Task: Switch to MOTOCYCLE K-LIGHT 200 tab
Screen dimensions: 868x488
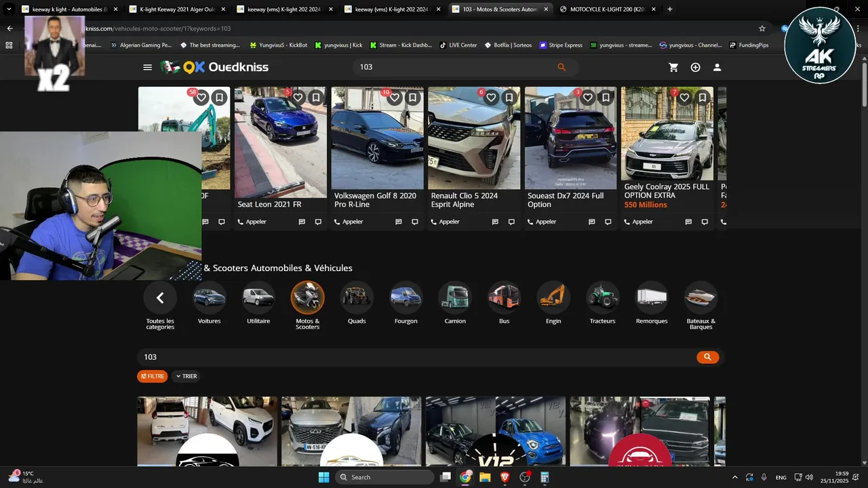Action: pos(607,9)
